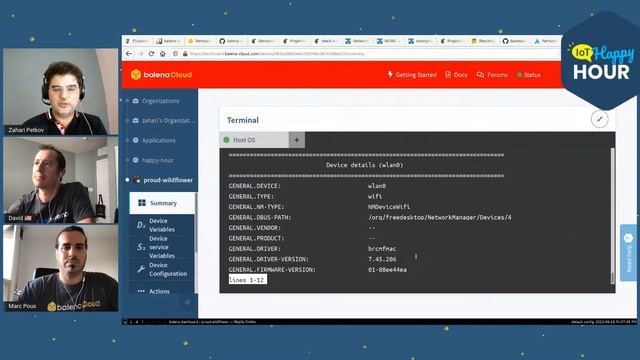Click the browser forward arrow
The image size is (640, 360).
[140, 53]
